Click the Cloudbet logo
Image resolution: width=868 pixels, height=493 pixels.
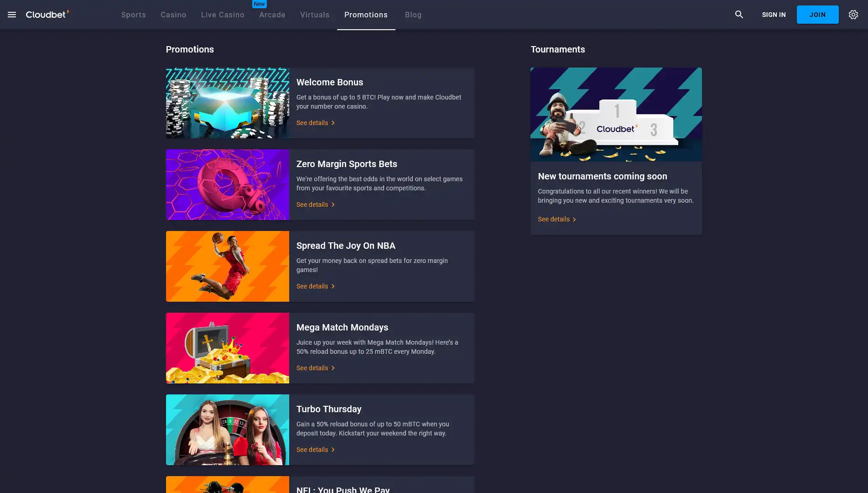(47, 14)
